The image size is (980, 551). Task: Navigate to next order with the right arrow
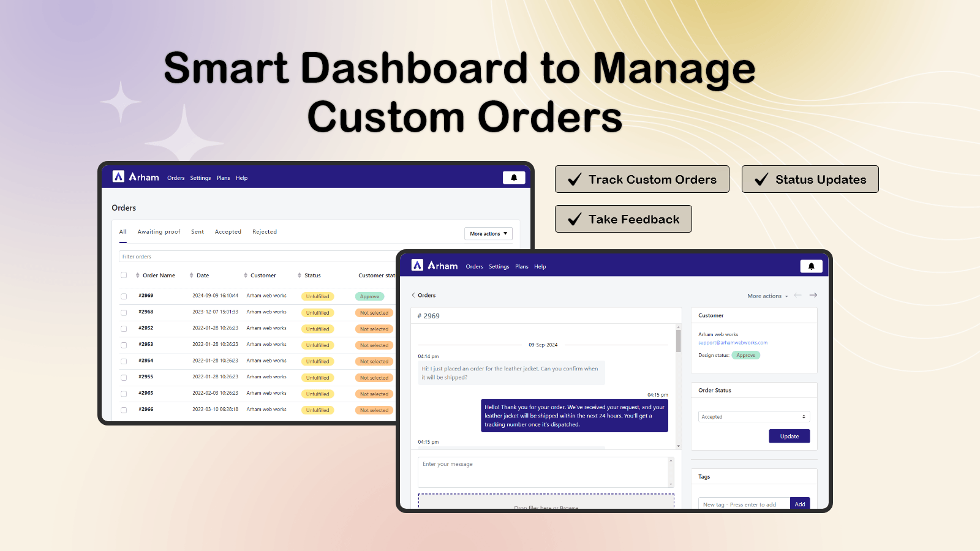[x=814, y=295]
